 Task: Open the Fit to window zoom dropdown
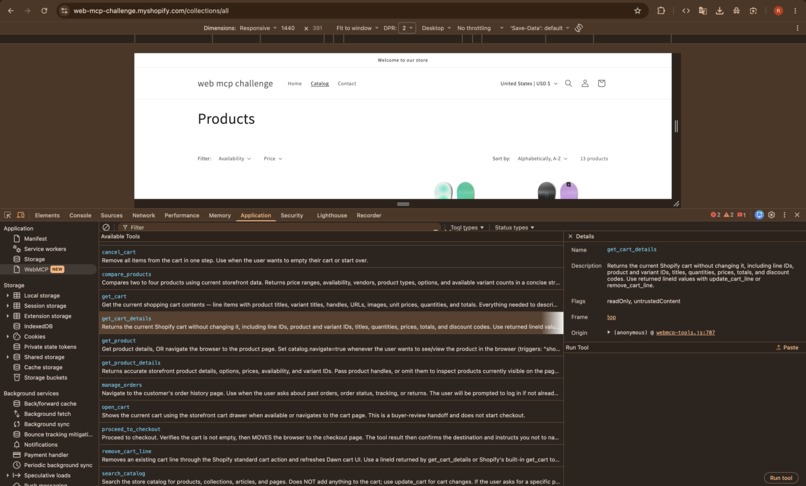[357, 28]
